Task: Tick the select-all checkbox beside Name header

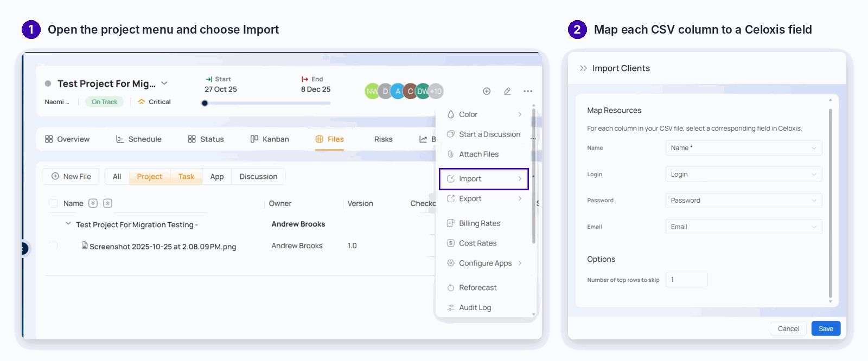Action: pos(53,203)
